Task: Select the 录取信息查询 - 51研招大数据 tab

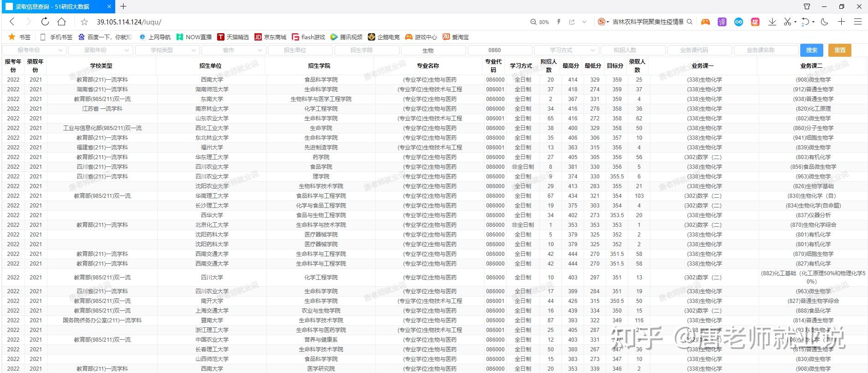Action: point(59,6)
